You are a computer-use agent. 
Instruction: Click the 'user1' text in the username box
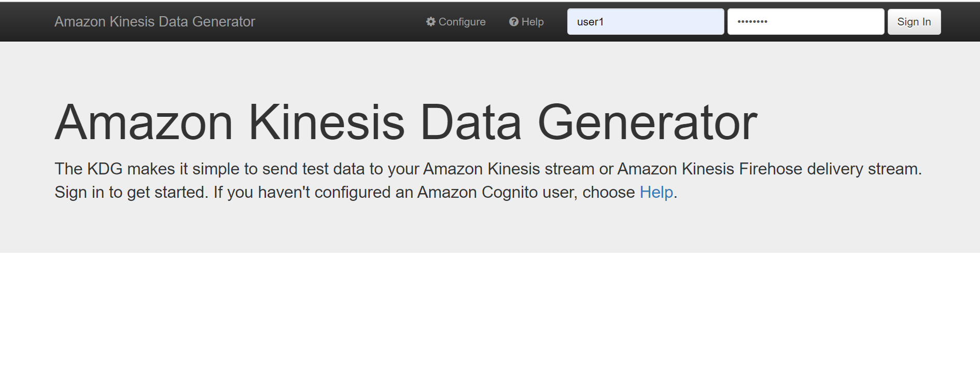tap(590, 22)
